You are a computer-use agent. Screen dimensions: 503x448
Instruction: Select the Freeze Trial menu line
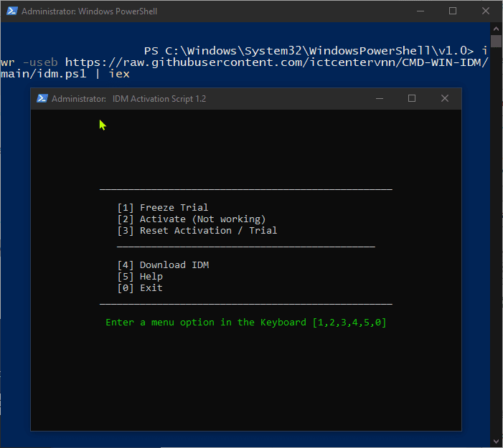163,208
